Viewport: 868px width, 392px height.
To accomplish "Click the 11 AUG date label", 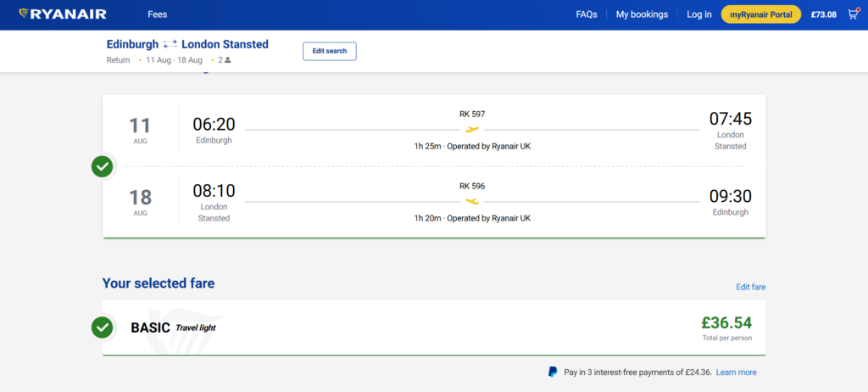I will 140,130.
